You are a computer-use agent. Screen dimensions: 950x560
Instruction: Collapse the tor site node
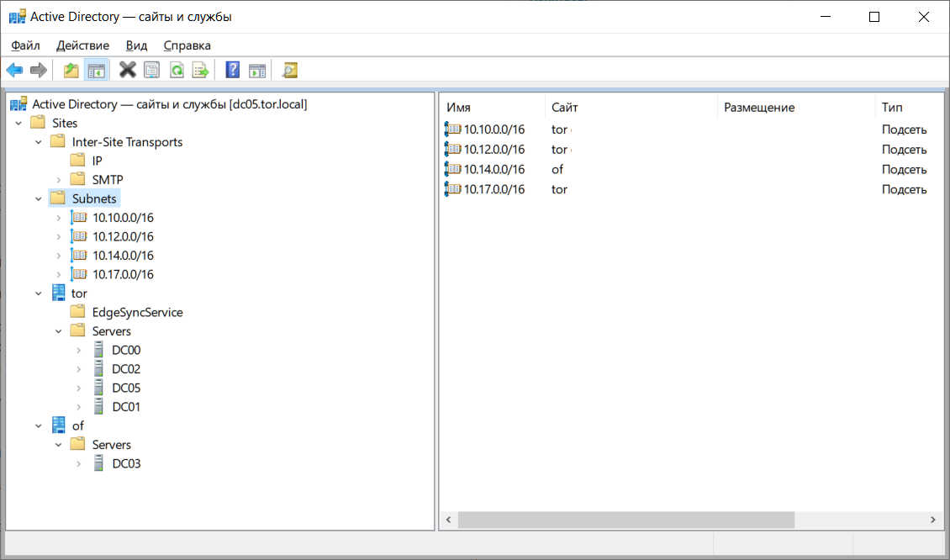[38, 293]
